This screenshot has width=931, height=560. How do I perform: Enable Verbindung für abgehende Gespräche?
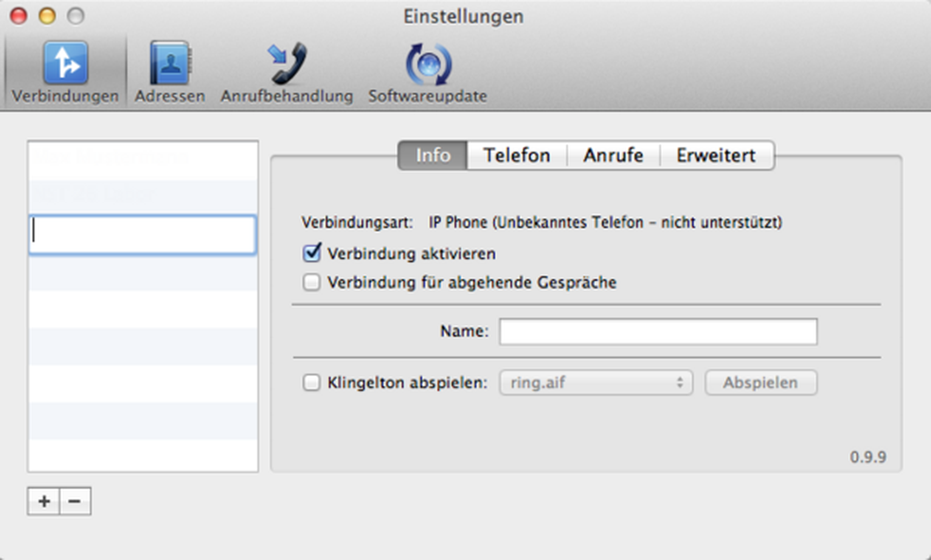tap(311, 282)
